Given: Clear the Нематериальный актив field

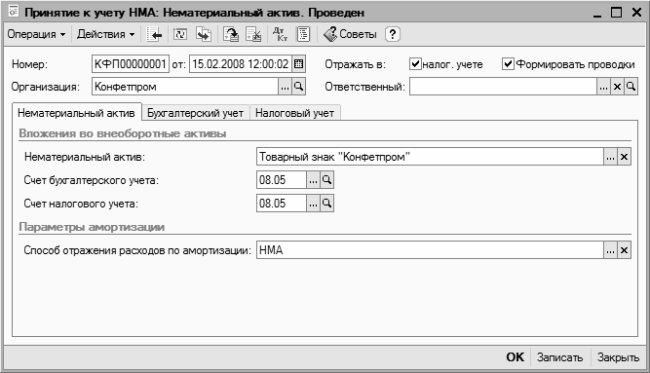Looking at the screenshot, I should [x=624, y=157].
